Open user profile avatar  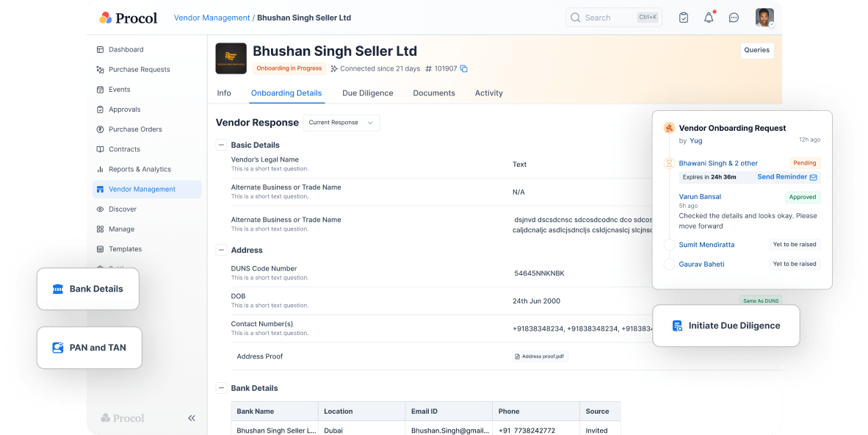764,18
